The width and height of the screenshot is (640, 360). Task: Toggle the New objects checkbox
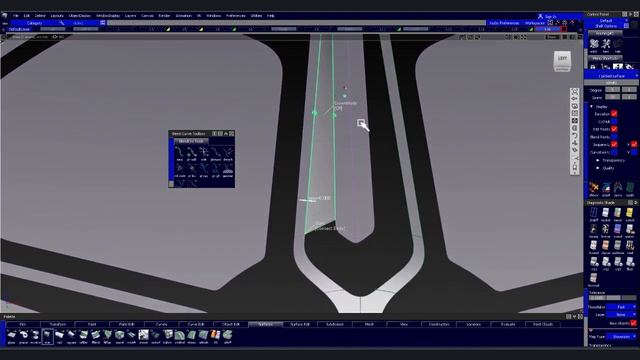tap(633, 323)
